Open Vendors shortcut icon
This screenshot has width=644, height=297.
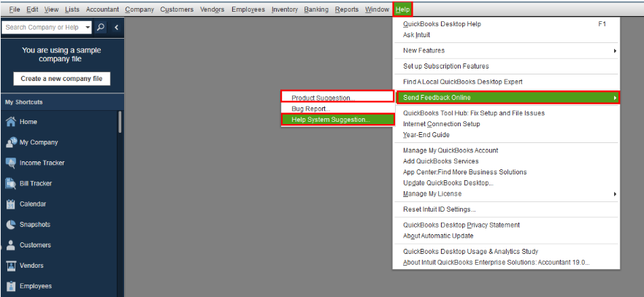coord(11,266)
